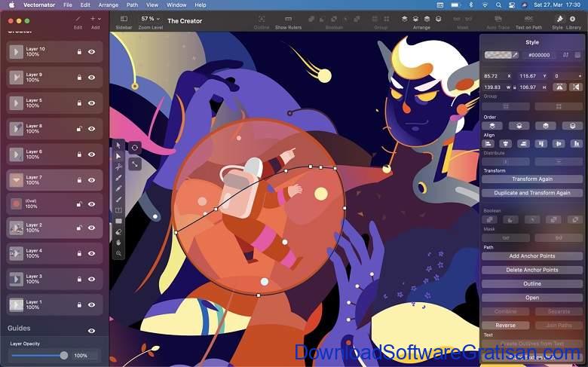Select the Pencil tool
588x367 pixels.
pos(118,188)
